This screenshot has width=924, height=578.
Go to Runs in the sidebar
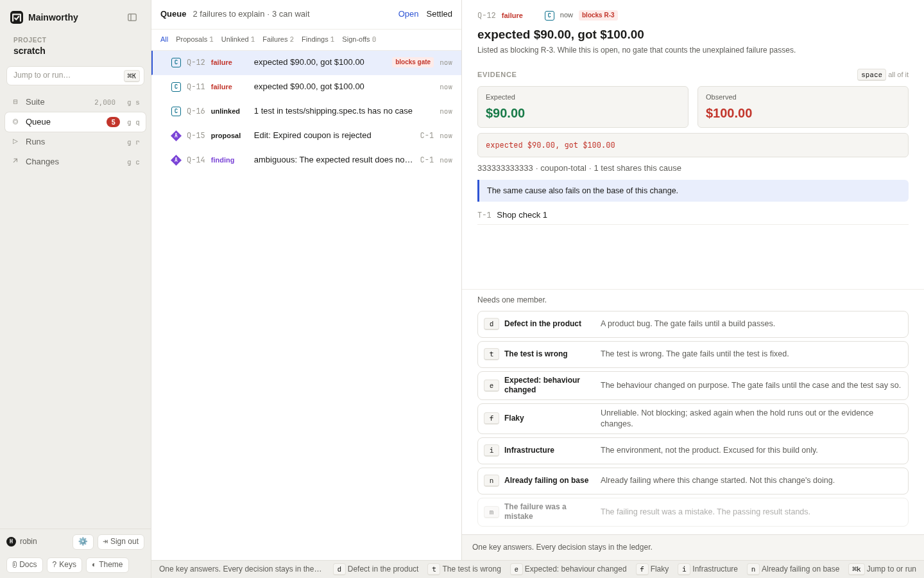[76, 142]
